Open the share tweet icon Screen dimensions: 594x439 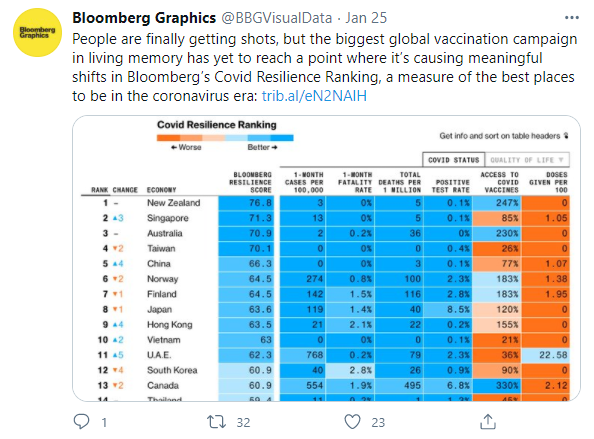488,422
